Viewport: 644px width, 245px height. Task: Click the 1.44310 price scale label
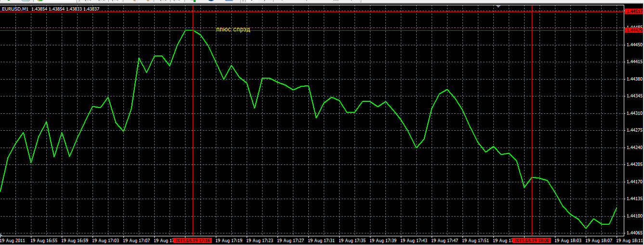tap(634, 114)
